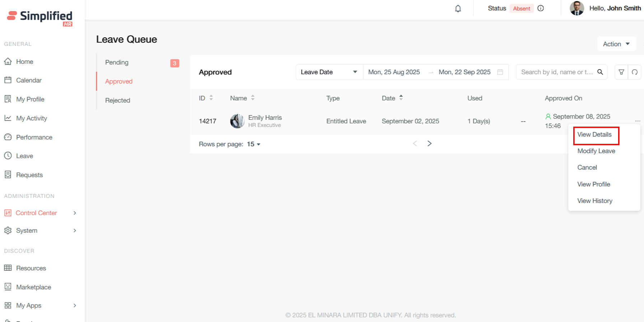
Task: Sort table by Name column
Action: pos(253,98)
